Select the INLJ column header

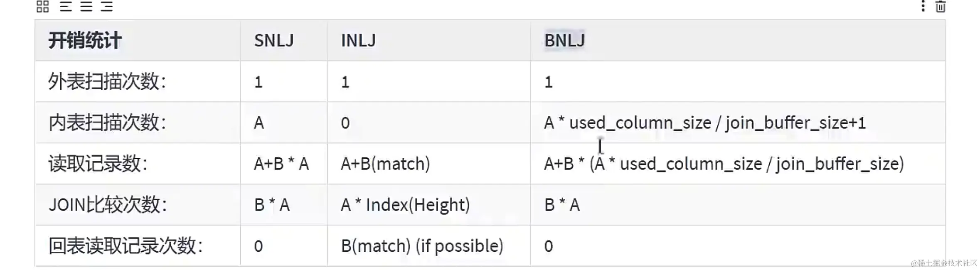point(358,41)
